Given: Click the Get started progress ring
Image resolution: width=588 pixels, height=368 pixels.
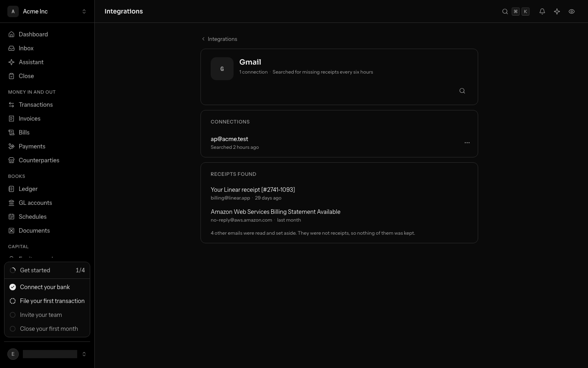Looking at the screenshot, I should point(13,270).
